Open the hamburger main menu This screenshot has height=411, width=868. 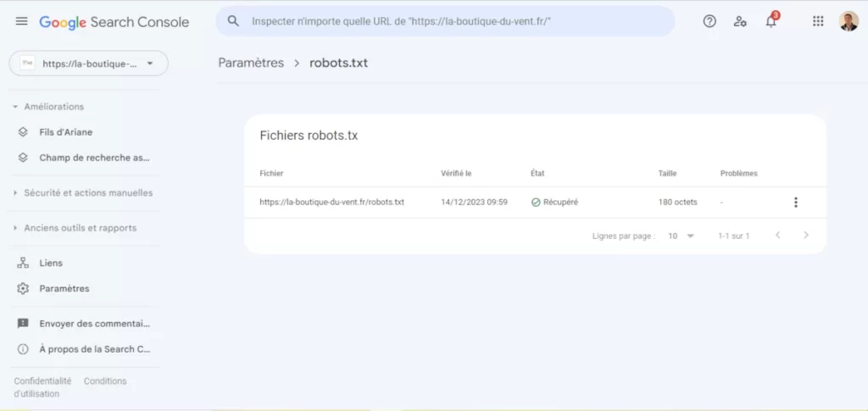[x=21, y=21]
